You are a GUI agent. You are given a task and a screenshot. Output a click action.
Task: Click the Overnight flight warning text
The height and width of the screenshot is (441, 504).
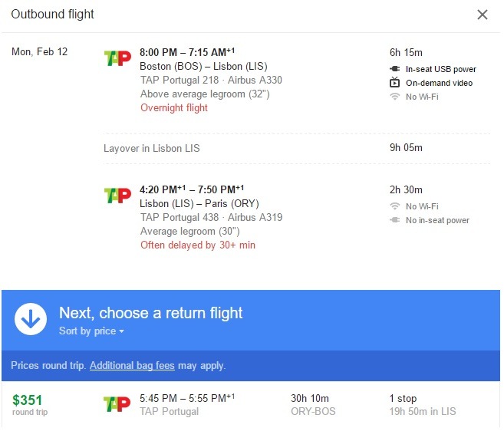click(174, 107)
